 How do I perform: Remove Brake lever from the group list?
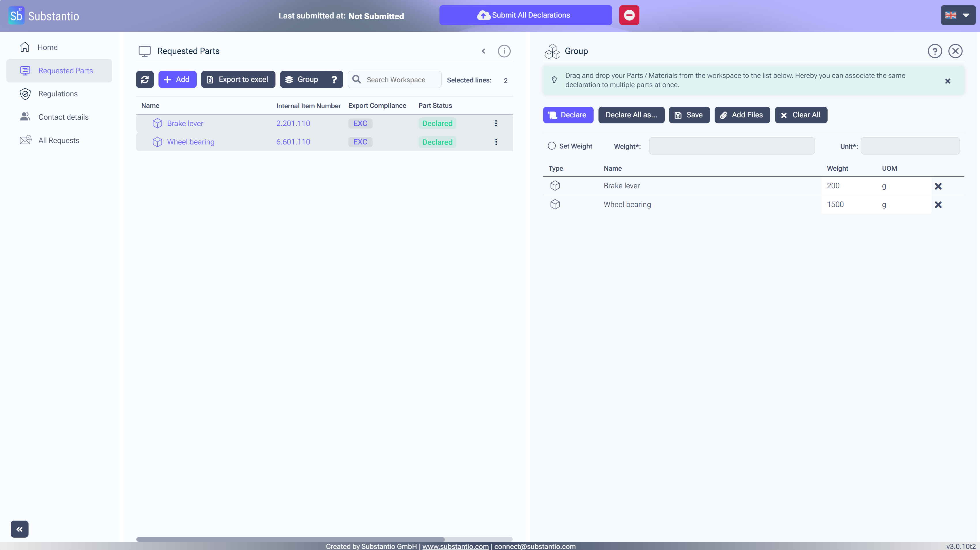click(x=938, y=186)
